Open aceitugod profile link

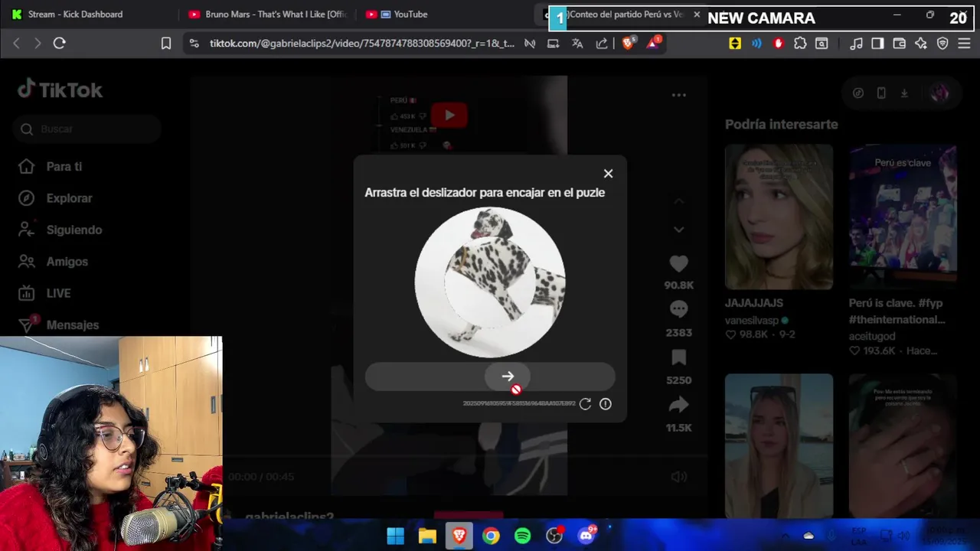coord(872,336)
